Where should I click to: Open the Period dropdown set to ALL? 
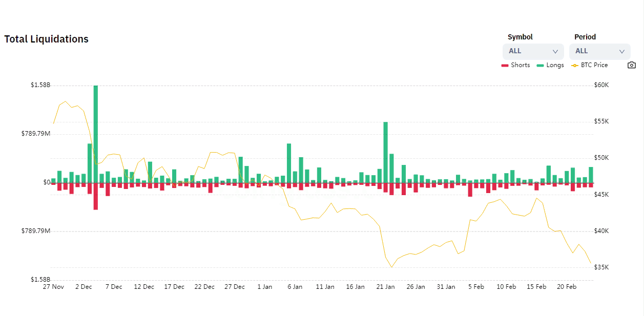599,51
